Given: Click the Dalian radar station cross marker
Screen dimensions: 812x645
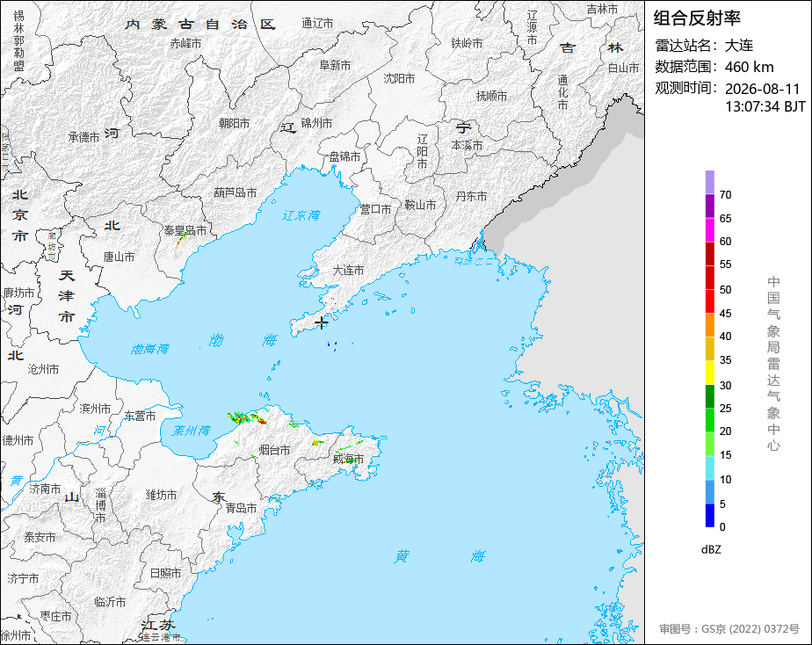Looking at the screenshot, I should coord(322,323).
